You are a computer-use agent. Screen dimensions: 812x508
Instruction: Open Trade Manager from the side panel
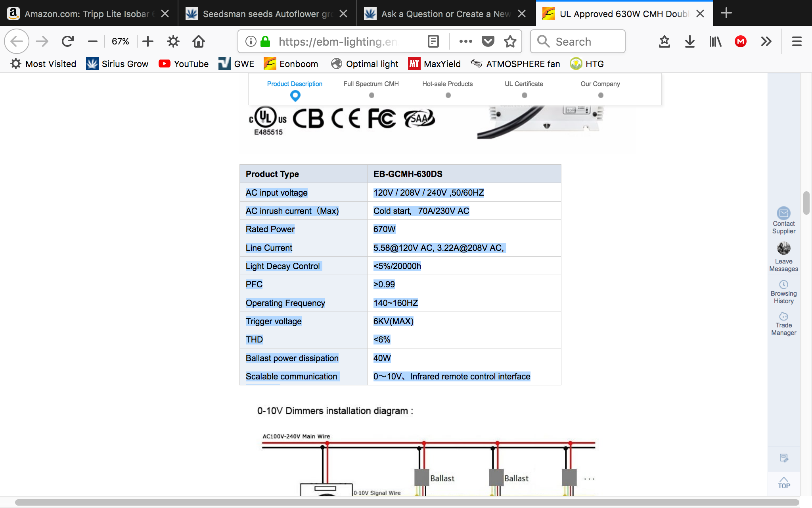pos(783,324)
